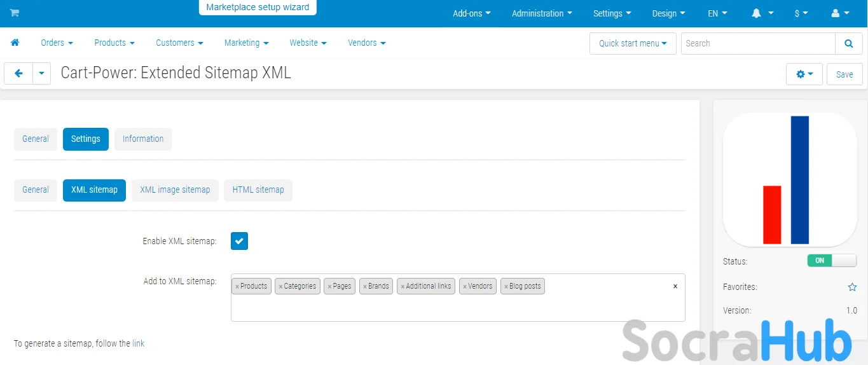The image size is (868, 365).
Task: Remove the Products tag from sitemap list
Action: point(237,287)
